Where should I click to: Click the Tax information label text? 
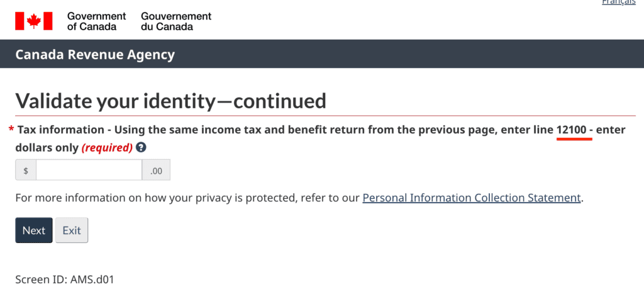click(61, 130)
